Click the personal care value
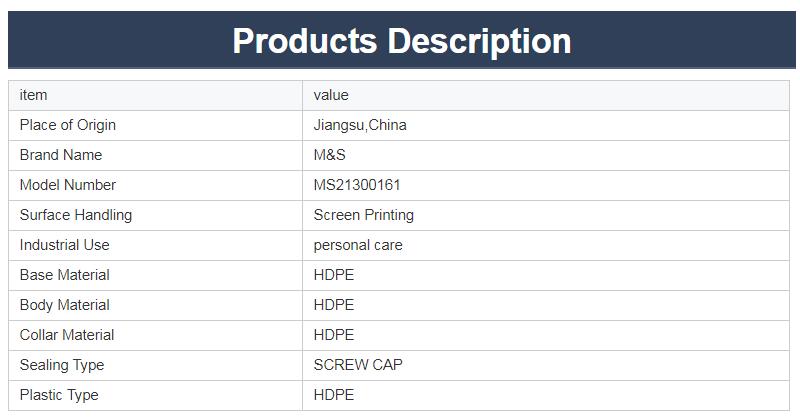Image resolution: width=800 pixels, height=417 pixels. (x=358, y=245)
